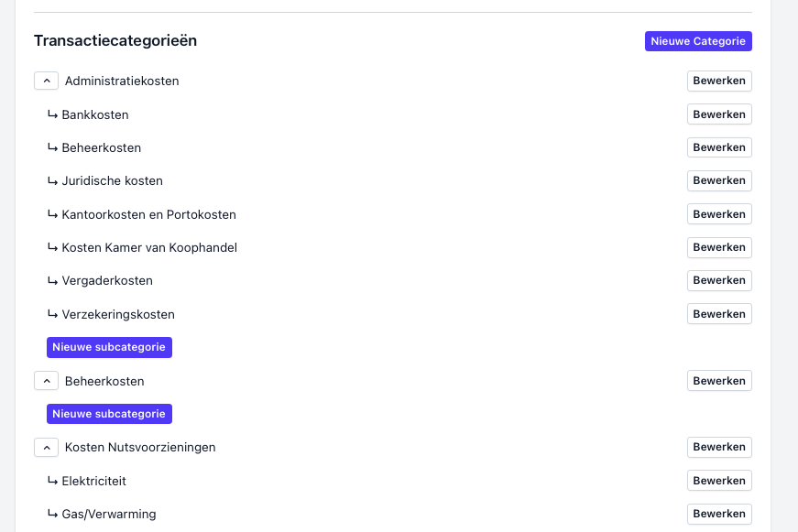This screenshot has height=532, width=798.
Task: Edit Kosten Kamer van Koophandel
Action: pos(719,247)
